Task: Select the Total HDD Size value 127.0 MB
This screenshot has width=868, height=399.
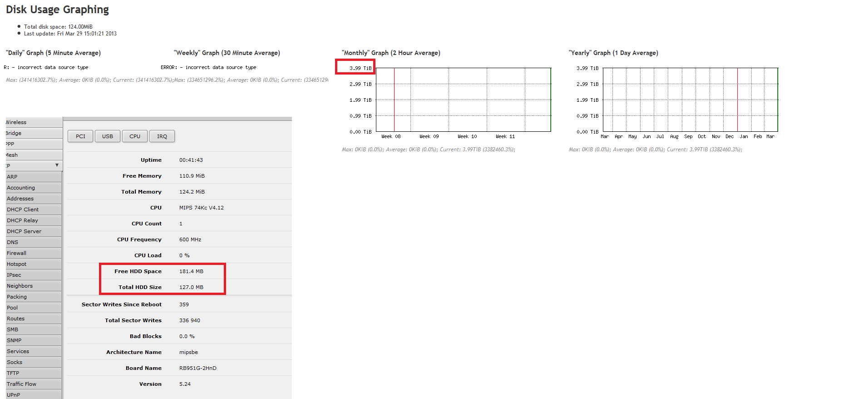Action: (191, 287)
